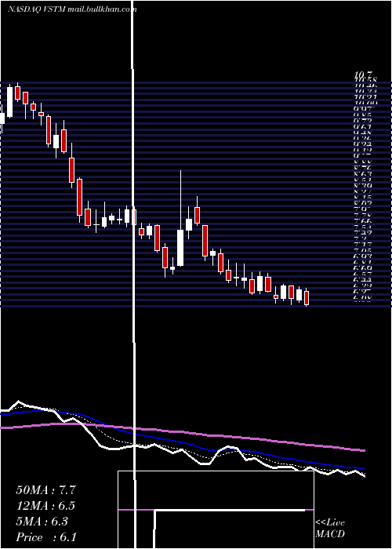Click the 12MA : 6.5 readout
This screenshot has width=392, height=549.
pyautogui.click(x=45, y=506)
